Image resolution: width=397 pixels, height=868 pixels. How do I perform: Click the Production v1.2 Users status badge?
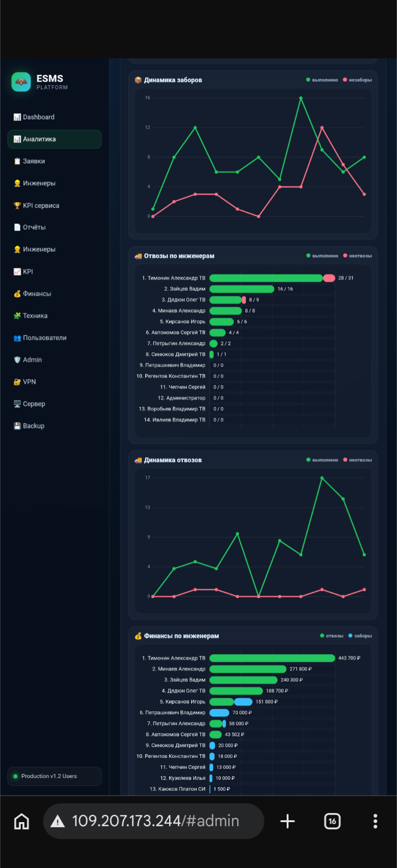(x=54, y=776)
